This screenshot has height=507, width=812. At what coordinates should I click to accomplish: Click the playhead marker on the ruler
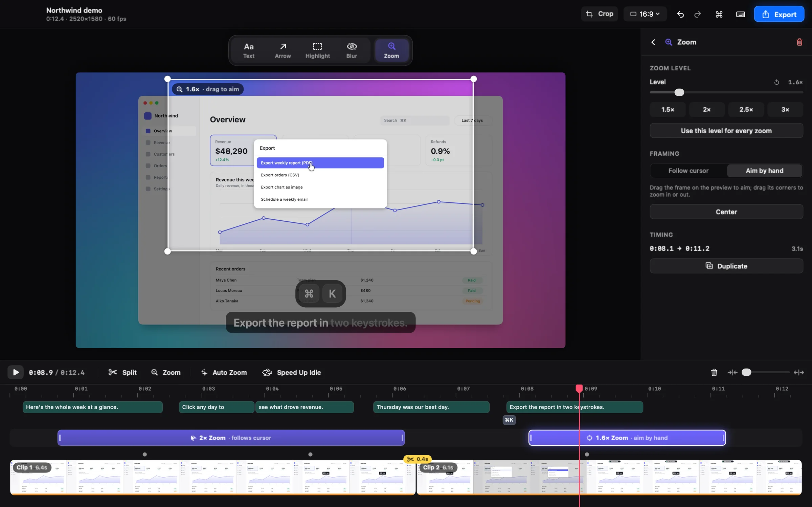(579, 388)
